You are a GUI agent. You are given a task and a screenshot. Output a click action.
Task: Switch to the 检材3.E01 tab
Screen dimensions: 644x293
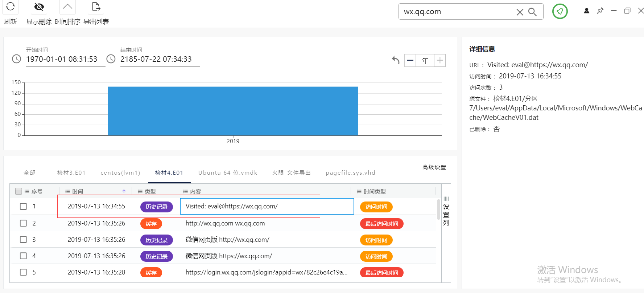71,173
